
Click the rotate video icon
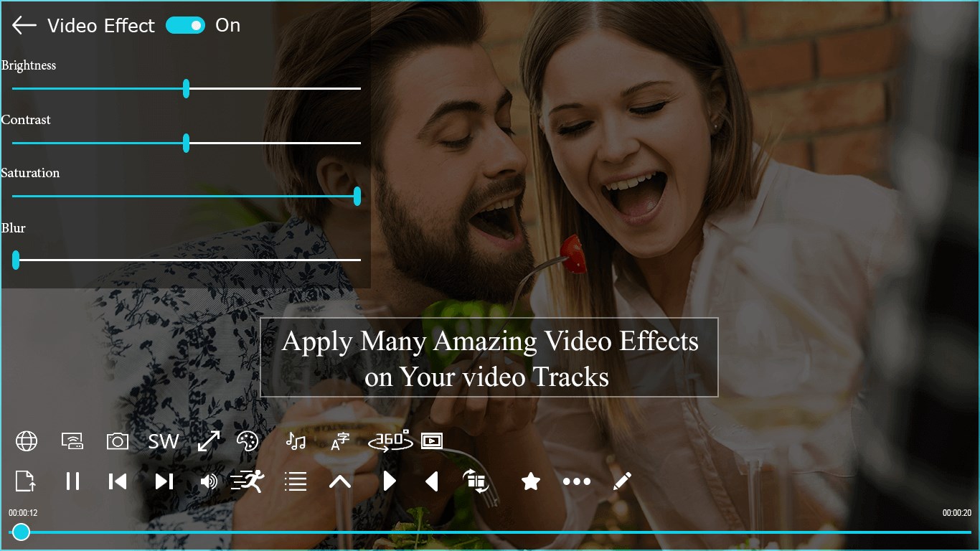pyautogui.click(x=476, y=481)
